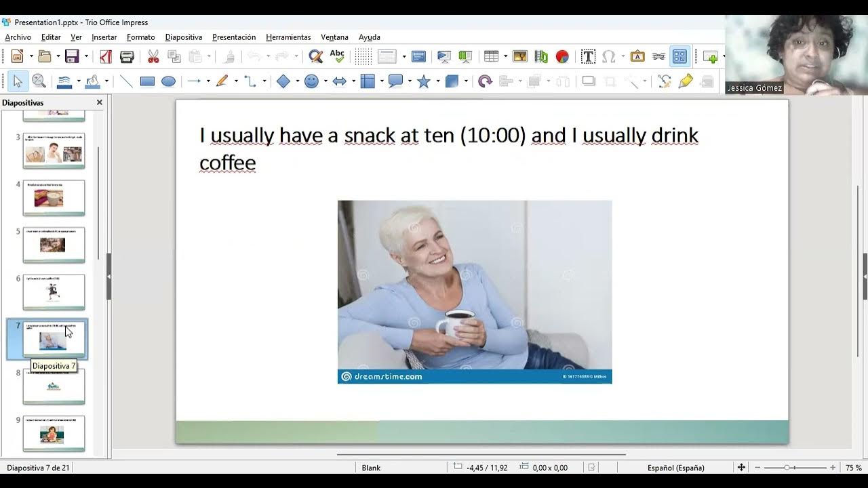Print the presentation with the printer icon
This screenshot has height=488, width=868.
tap(127, 57)
